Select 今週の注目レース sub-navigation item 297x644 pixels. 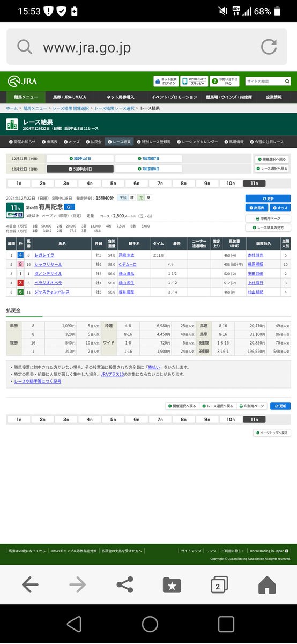click(x=266, y=142)
